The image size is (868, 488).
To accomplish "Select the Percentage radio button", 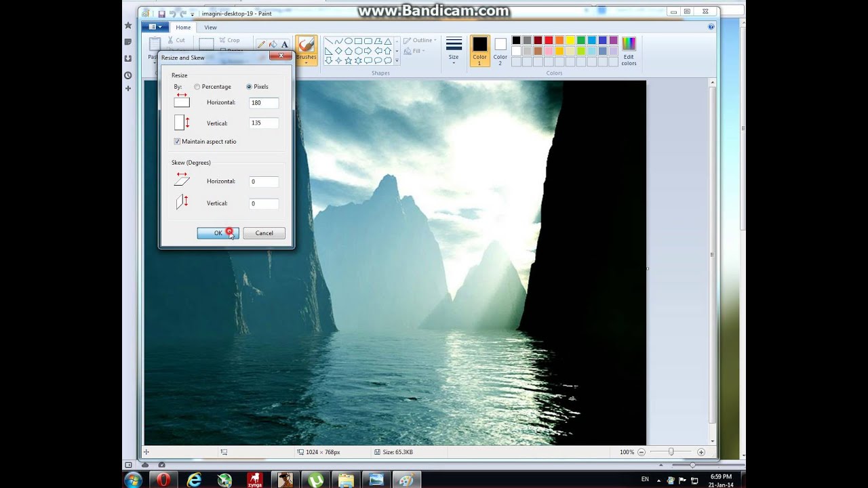I will point(197,87).
